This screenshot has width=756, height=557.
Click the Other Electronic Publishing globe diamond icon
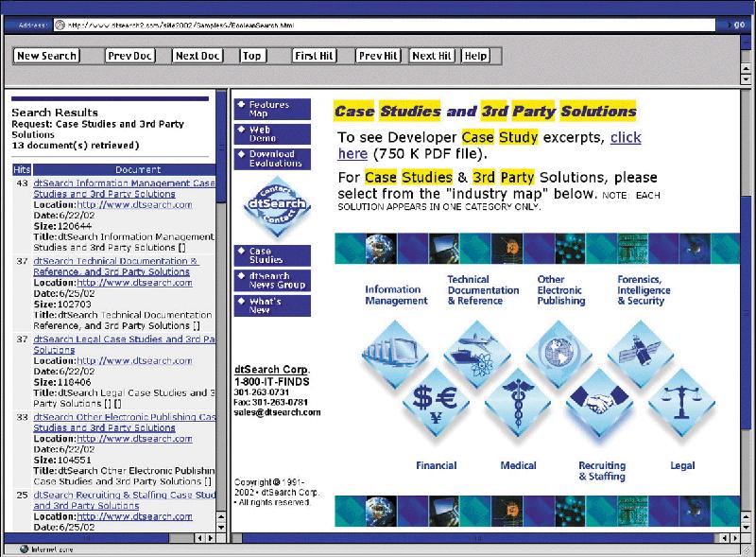pos(558,355)
